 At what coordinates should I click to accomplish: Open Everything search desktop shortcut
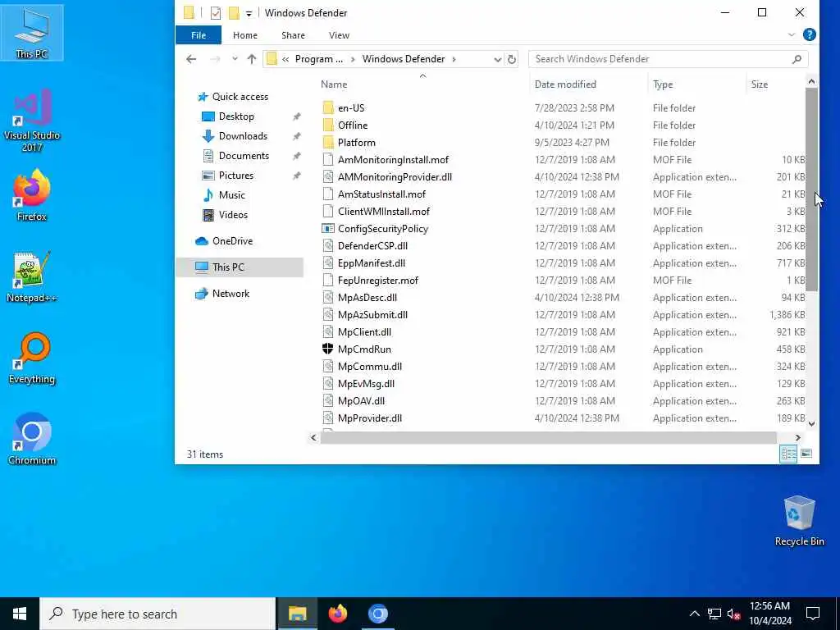[x=32, y=358]
